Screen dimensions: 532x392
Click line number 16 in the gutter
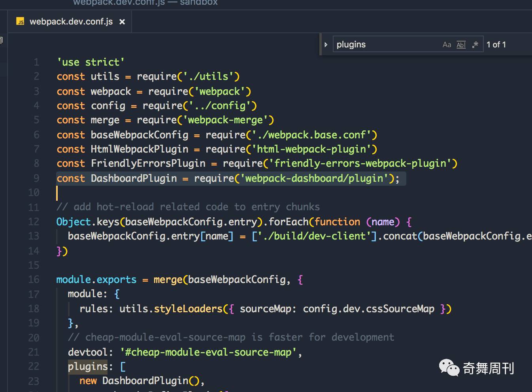pyautogui.click(x=34, y=280)
